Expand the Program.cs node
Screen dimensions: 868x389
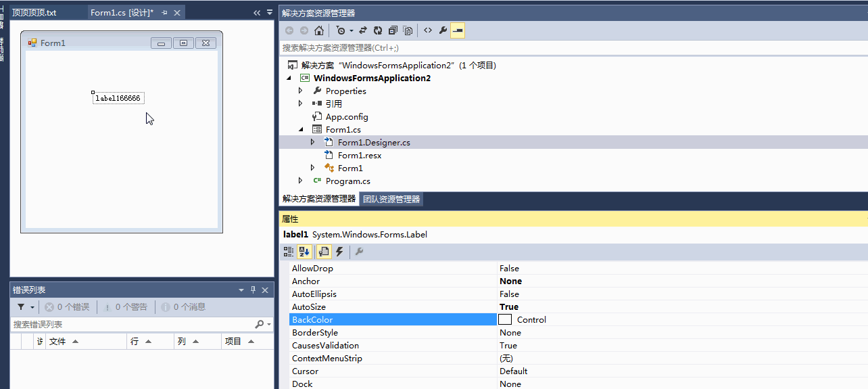[301, 181]
